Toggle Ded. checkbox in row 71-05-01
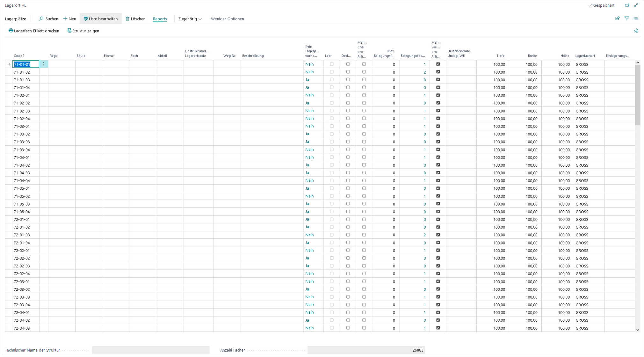Viewport: 644px width, 357px height. pos(348,188)
